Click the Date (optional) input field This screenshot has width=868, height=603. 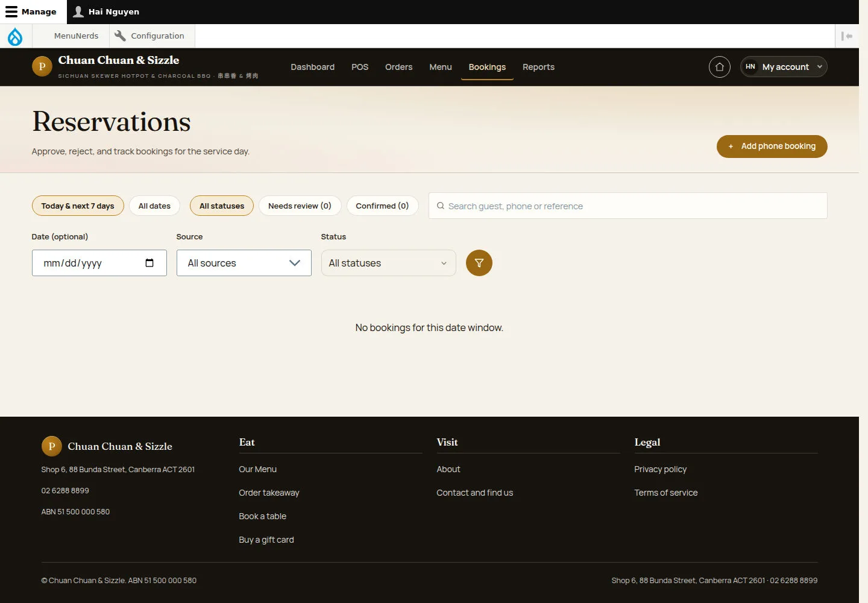click(x=99, y=263)
